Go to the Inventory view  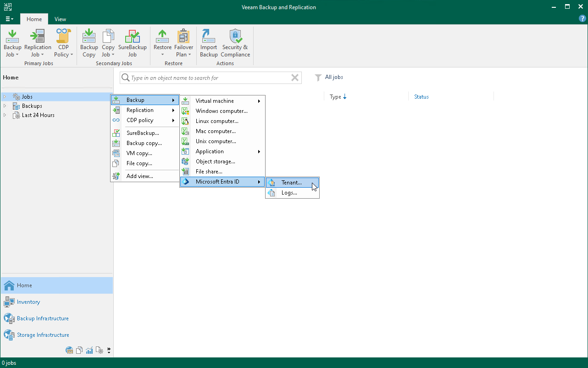point(28,302)
